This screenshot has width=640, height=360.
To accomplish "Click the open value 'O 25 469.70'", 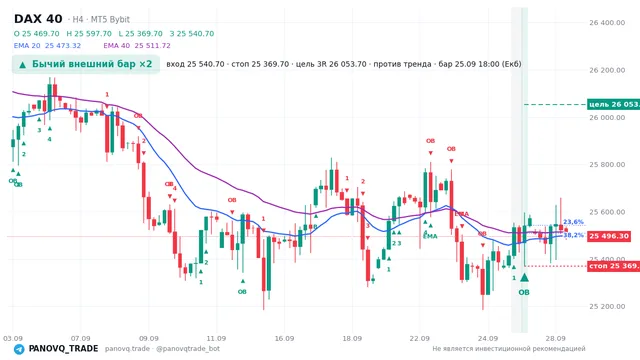I will 36,33.
